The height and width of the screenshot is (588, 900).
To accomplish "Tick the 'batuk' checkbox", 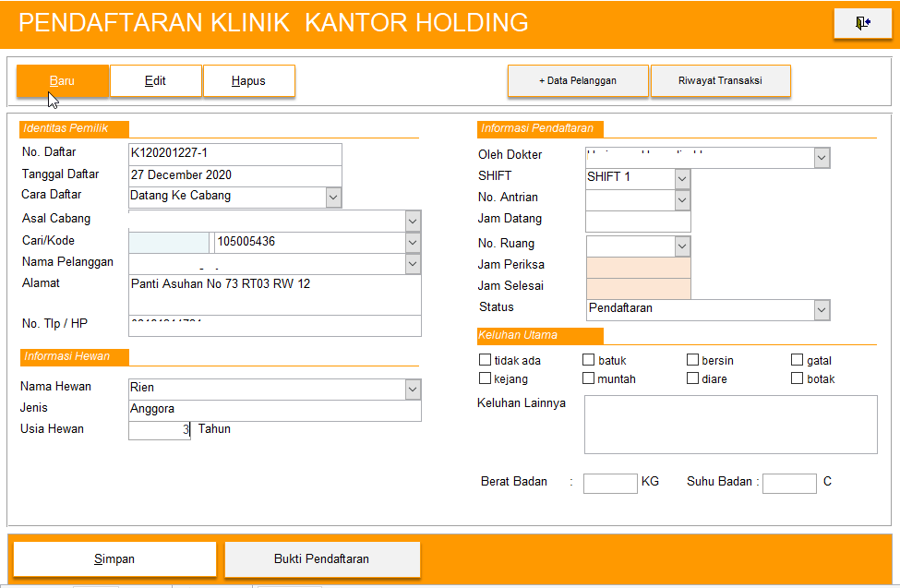I will 589,360.
